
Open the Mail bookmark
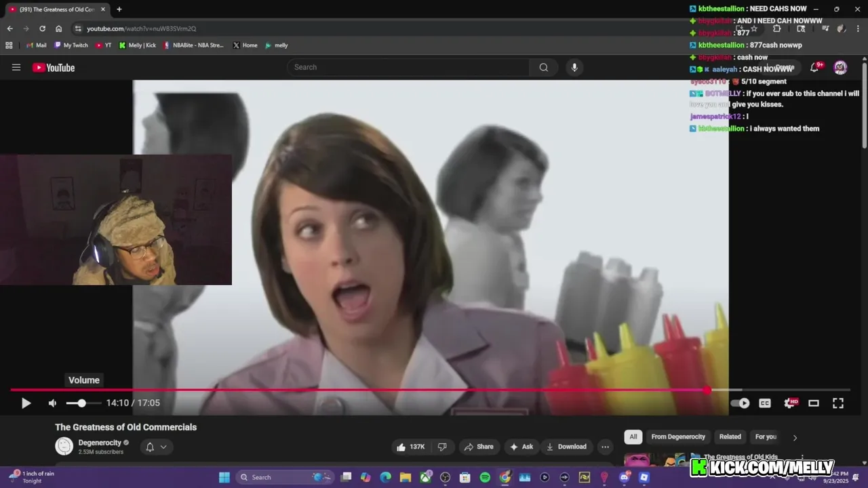pos(36,45)
